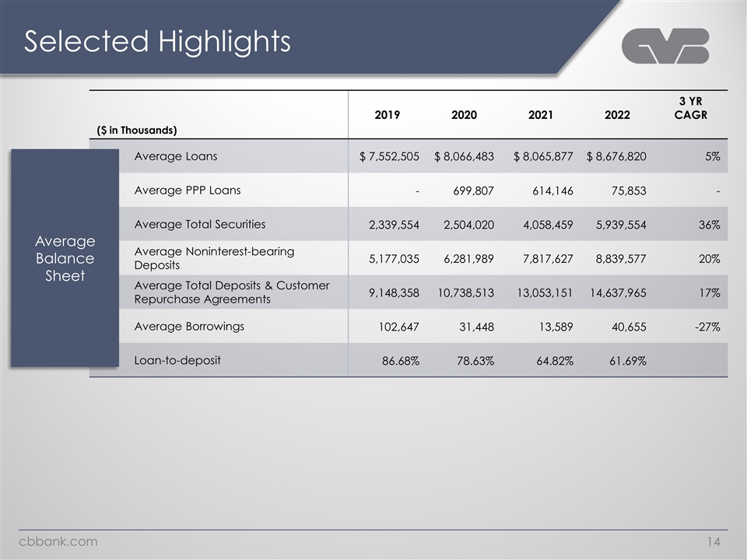Select the Average PPP Loans row label
This screenshot has height=560, width=747.
188,191
